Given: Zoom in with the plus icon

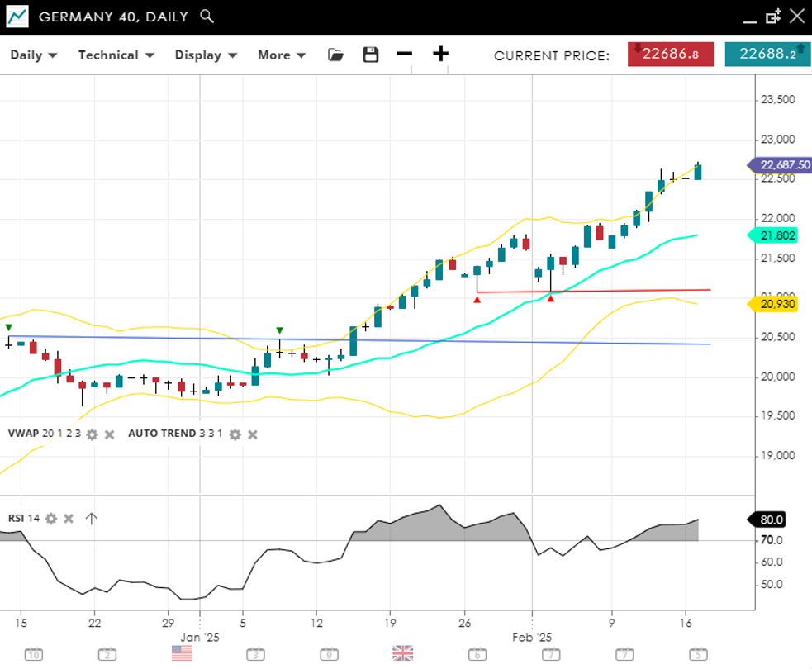Looking at the screenshot, I should click(441, 55).
